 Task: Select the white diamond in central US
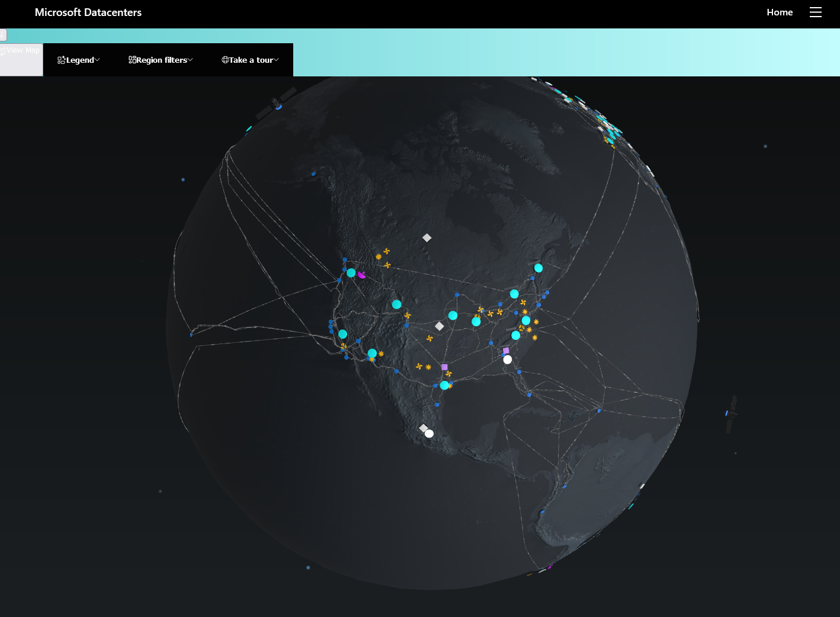pos(439,326)
